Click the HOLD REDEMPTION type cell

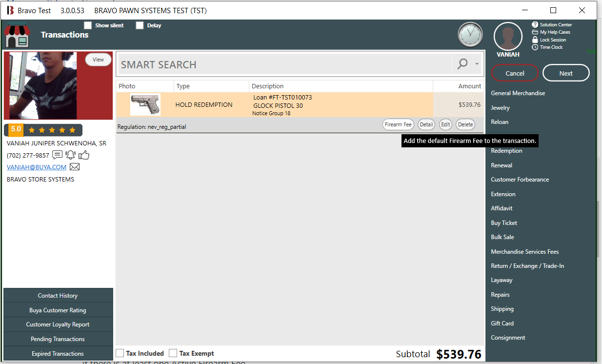[204, 105]
